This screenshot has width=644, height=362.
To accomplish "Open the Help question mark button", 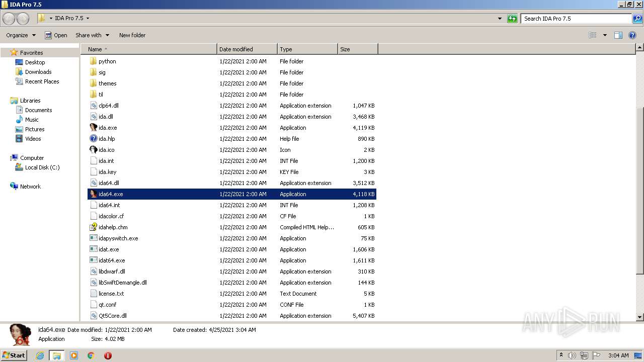I will coord(632,35).
